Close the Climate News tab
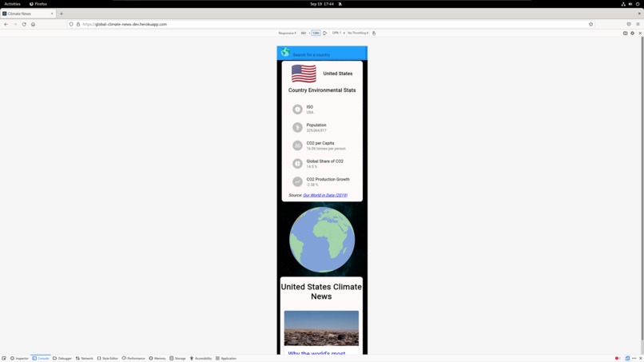 pyautogui.click(x=52, y=14)
